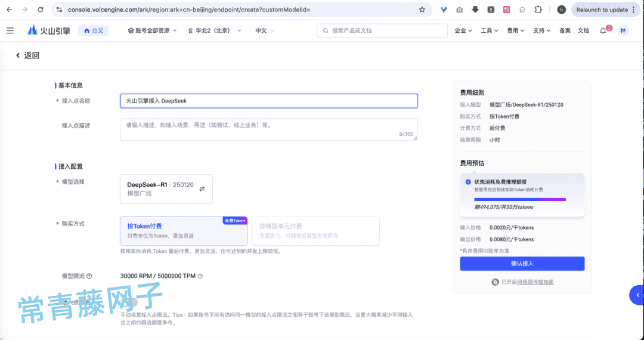
Task: Reload the page
Action: (x=41, y=10)
